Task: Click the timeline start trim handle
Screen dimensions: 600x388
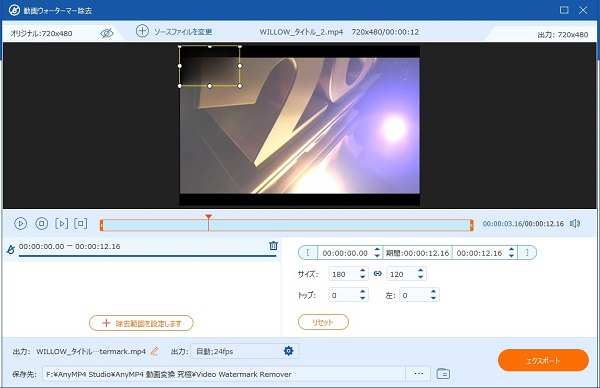Action: 101,225
